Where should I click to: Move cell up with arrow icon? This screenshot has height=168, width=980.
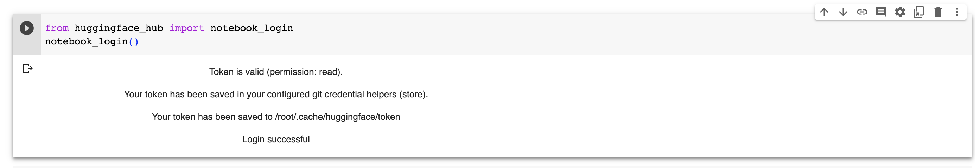[824, 12]
